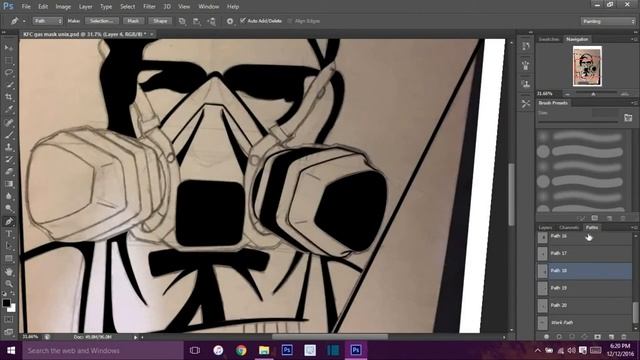Screen dimensions: 640x360
Task: Open tool preset picker arrow
Action: pos(24,21)
